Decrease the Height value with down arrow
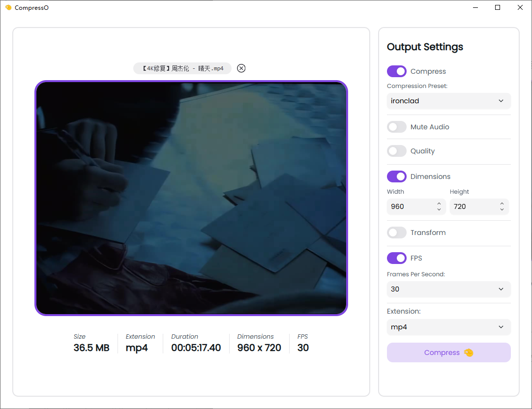 click(502, 209)
